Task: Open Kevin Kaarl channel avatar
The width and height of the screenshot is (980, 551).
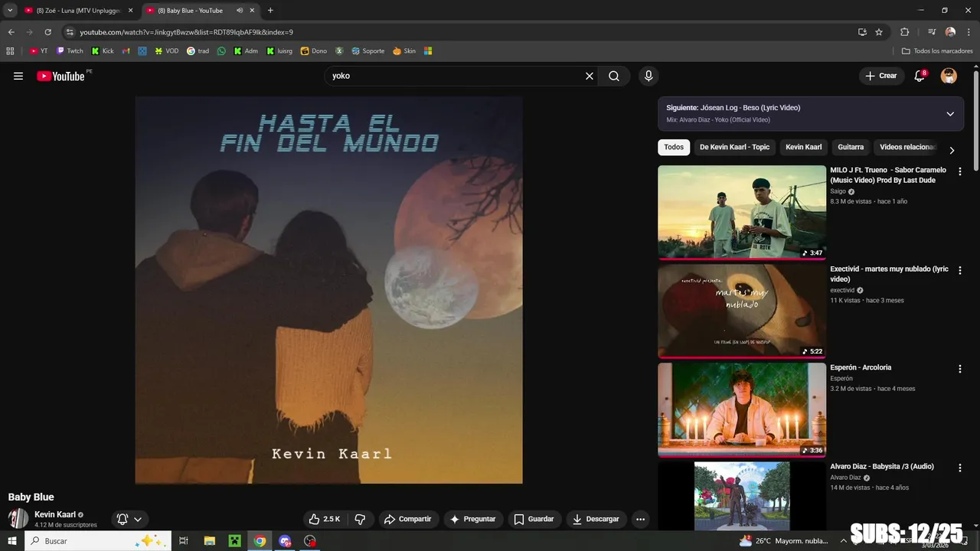Action: tap(18, 518)
